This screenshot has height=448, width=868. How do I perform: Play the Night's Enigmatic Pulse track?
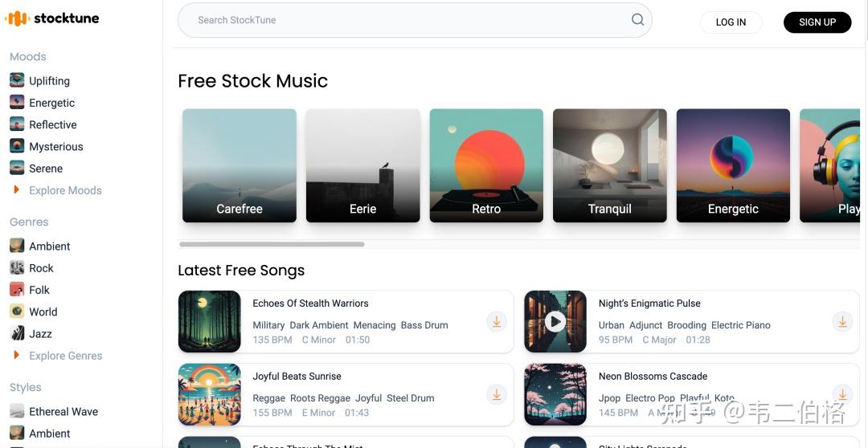click(555, 322)
